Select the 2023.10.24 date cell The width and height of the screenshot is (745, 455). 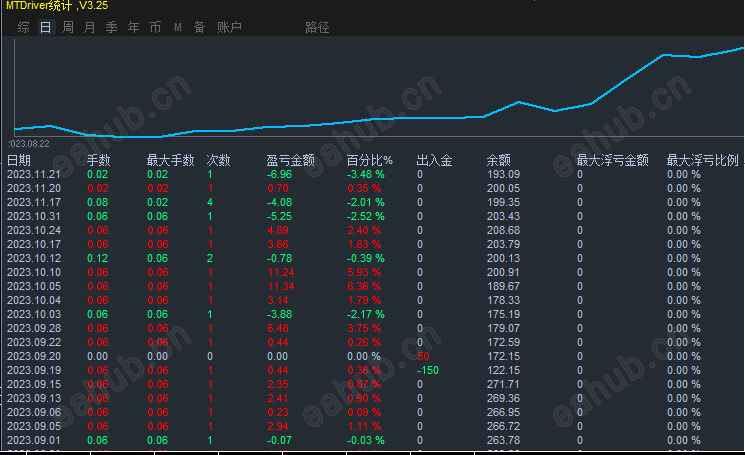pyautogui.click(x=34, y=230)
